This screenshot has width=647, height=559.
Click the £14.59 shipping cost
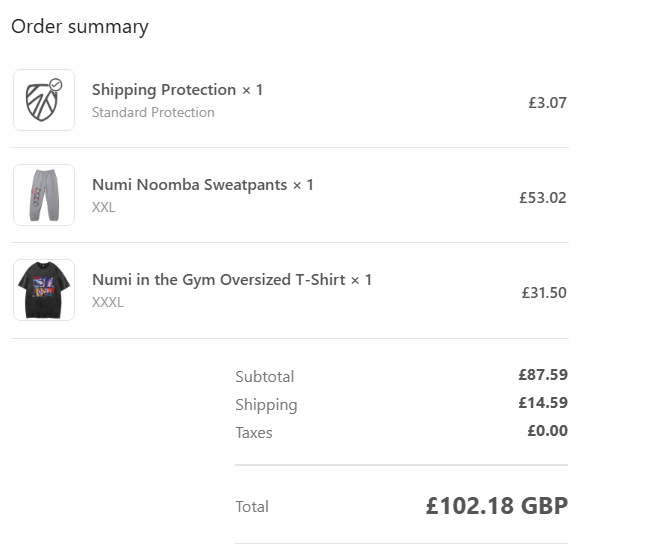tap(543, 403)
